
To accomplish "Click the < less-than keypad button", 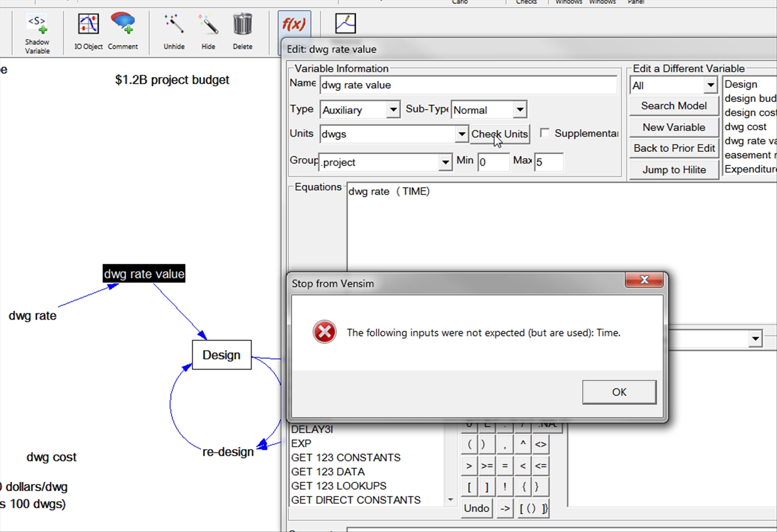I will point(523,465).
